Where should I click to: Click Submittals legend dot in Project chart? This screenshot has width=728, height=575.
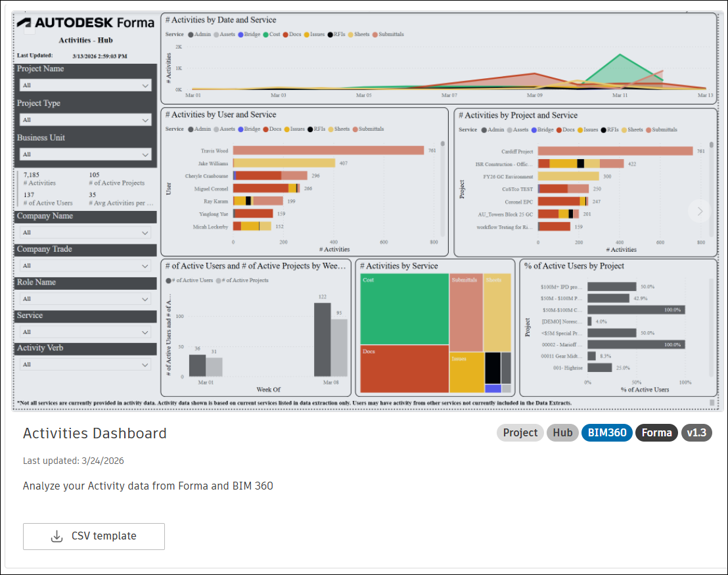(648, 130)
